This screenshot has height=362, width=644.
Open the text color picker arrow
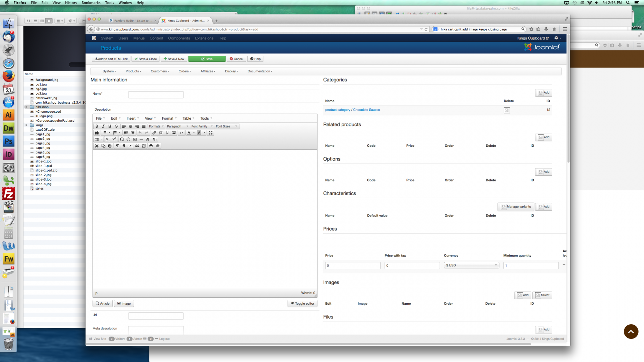tap(194, 133)
